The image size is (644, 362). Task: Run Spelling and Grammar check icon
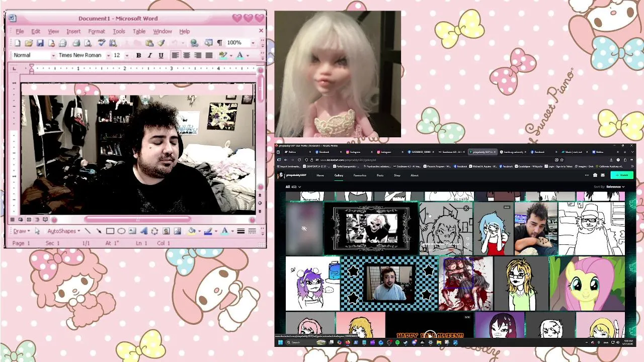[101, 43]
